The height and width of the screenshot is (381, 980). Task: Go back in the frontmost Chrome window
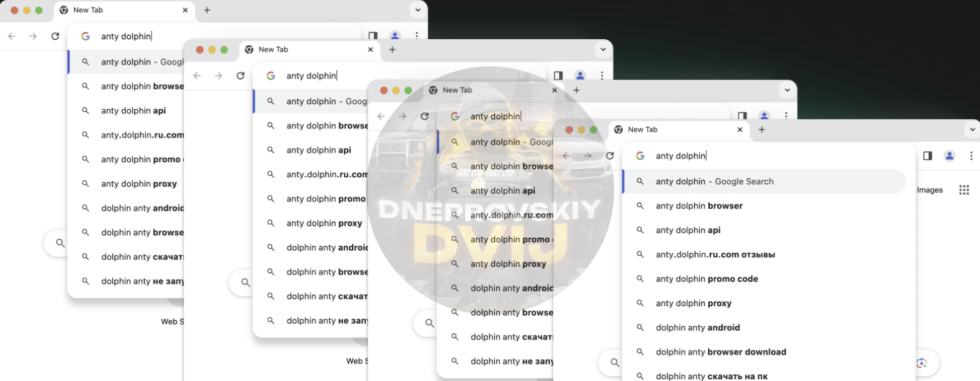tap(567, 156)
